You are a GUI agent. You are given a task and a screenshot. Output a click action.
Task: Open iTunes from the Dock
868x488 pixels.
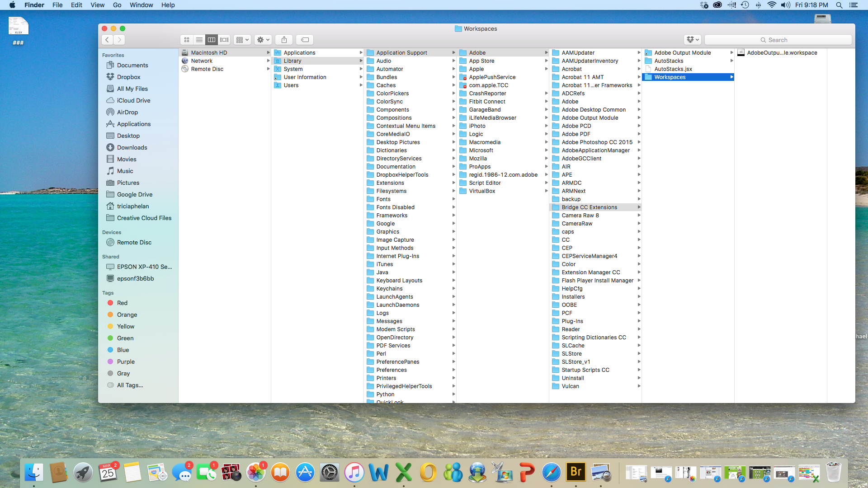click(x=354, y=472)
